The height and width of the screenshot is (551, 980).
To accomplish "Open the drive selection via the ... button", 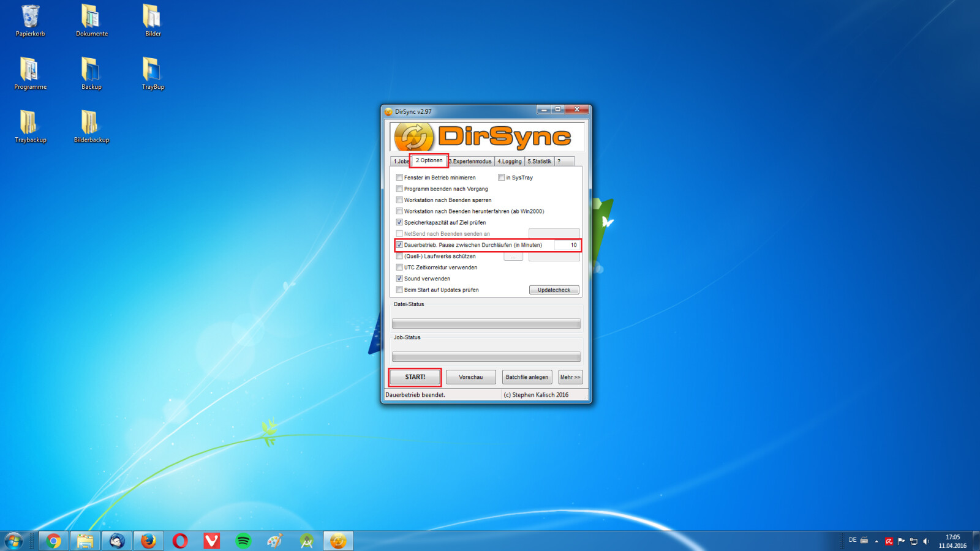I will tap(513, 256).
